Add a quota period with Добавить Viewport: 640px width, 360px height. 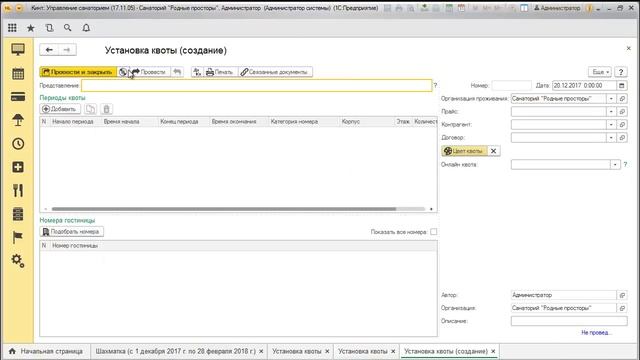(x=60, y=109)
